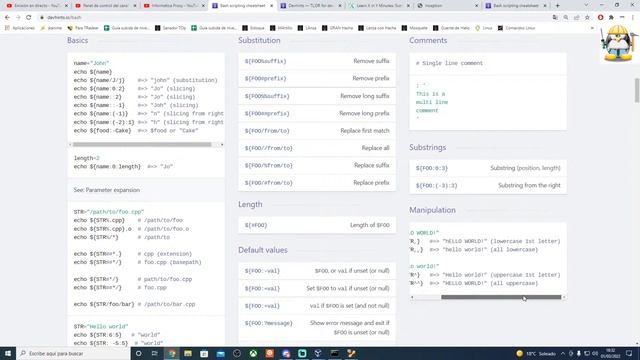The width and height of the screenshot is (640, 360).
Task: Open the Aplicaciones bookmark
Action: coord(20,28)
